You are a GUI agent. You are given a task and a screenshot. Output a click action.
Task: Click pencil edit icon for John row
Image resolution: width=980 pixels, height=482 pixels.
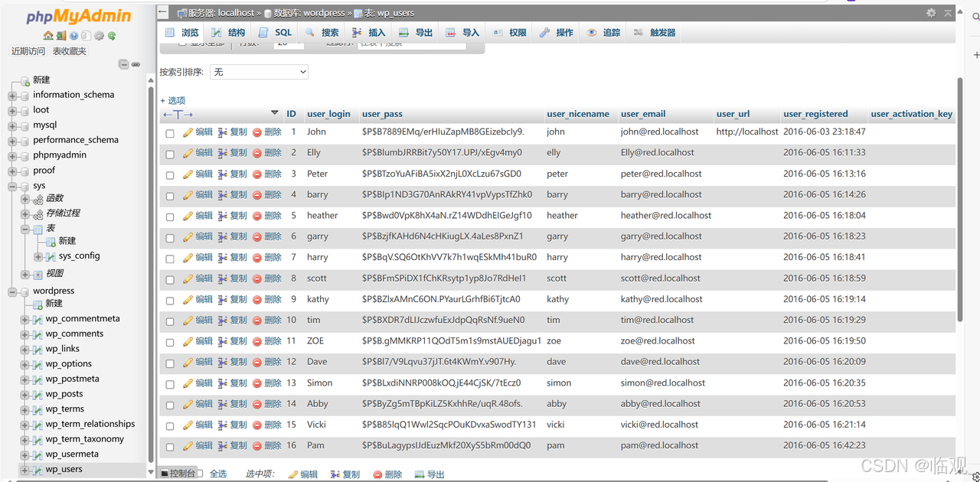(x=188, y=132)
